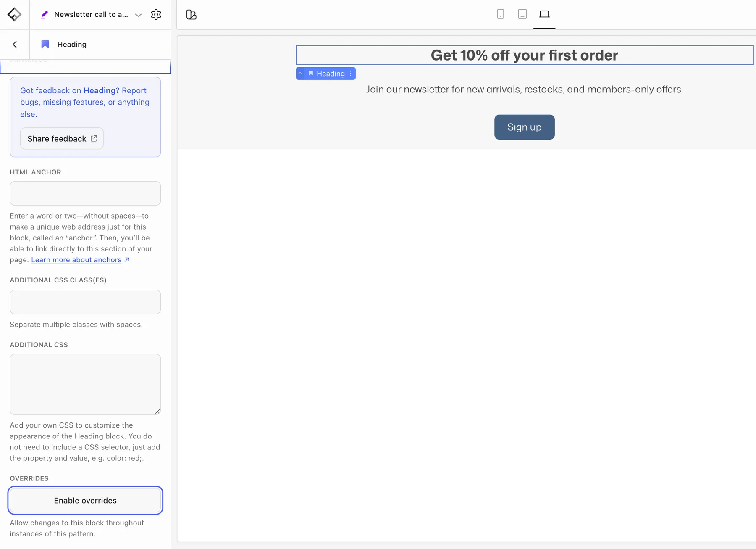
Task: Click the Heading bookmark icon in sidebar header
Action: pos(45,44)
